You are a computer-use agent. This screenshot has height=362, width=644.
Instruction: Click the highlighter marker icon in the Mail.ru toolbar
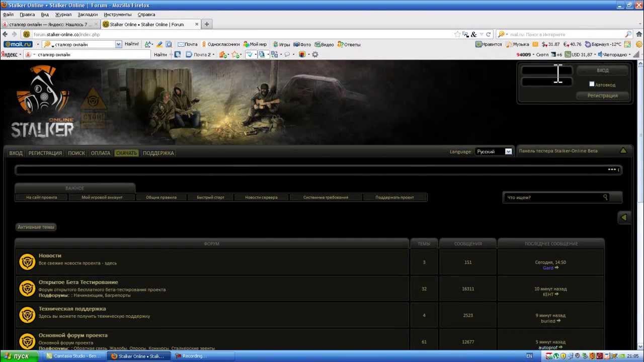click(x=159, y=44)
